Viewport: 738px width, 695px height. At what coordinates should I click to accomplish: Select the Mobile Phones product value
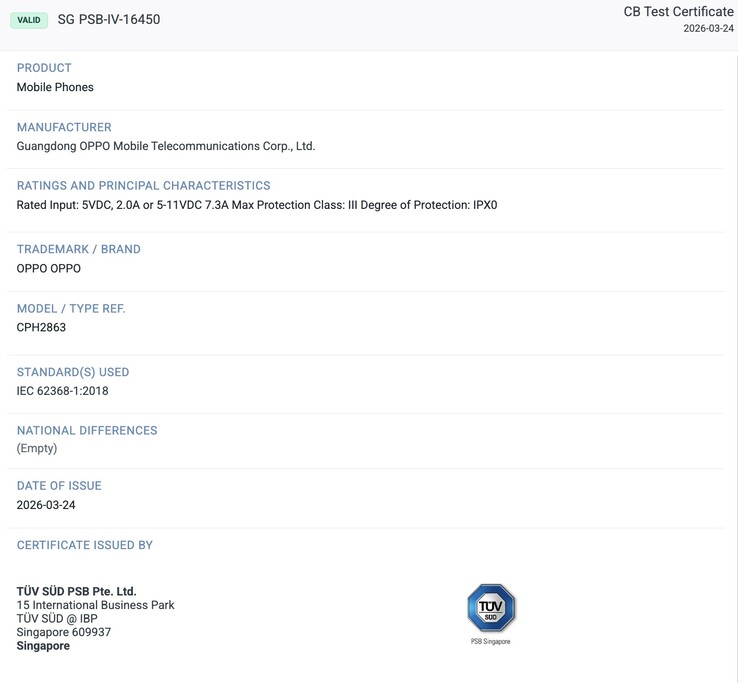(x=55, y=87)
